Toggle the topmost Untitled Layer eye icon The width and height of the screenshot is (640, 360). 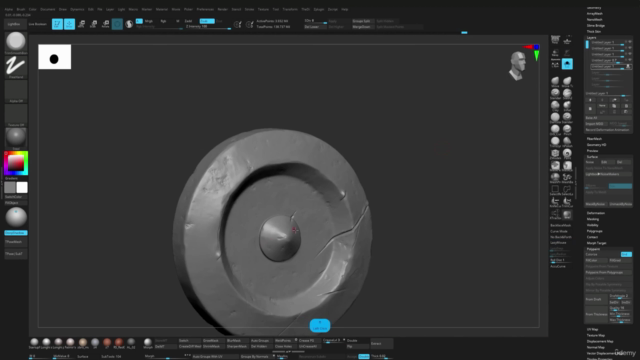point(630,42)
